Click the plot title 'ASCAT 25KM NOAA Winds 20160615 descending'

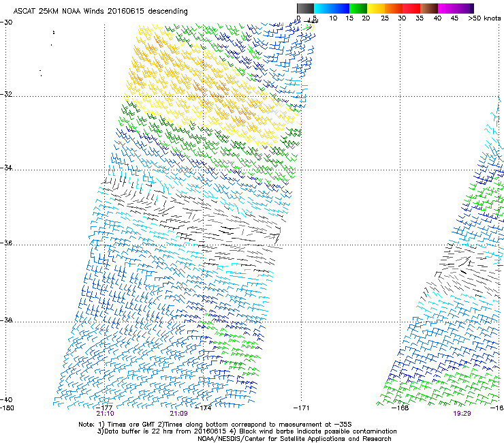pyautogui.click(x=100, y=12)
